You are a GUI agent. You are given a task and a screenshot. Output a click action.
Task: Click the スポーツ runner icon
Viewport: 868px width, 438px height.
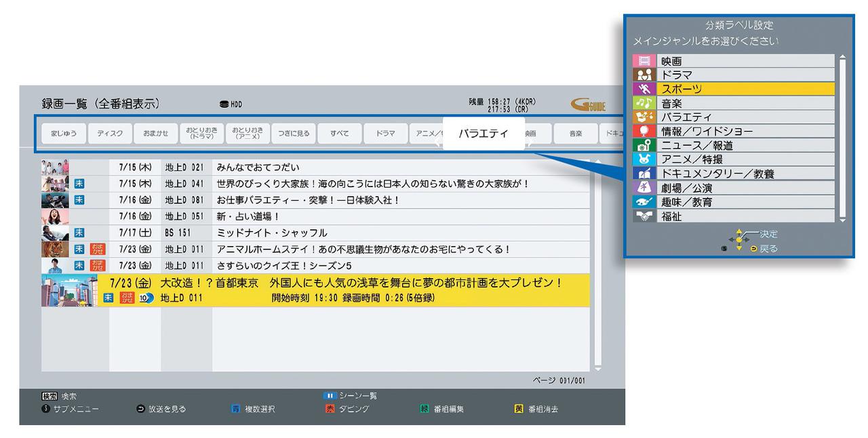coord(644,89)
